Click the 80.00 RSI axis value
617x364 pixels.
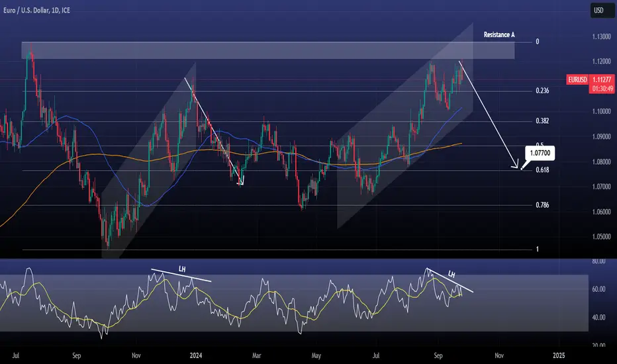[x=598, y=261]
